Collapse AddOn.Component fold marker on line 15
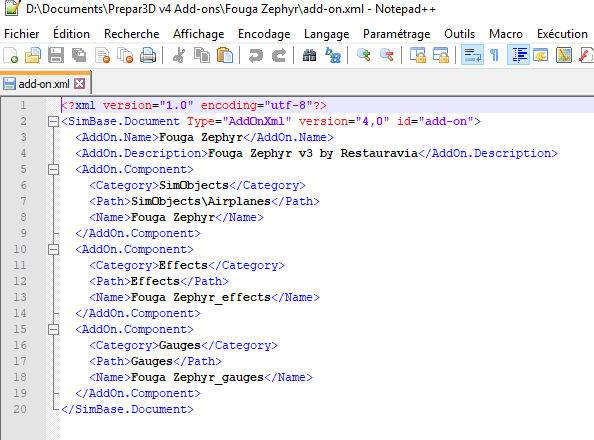 [53, 329]
